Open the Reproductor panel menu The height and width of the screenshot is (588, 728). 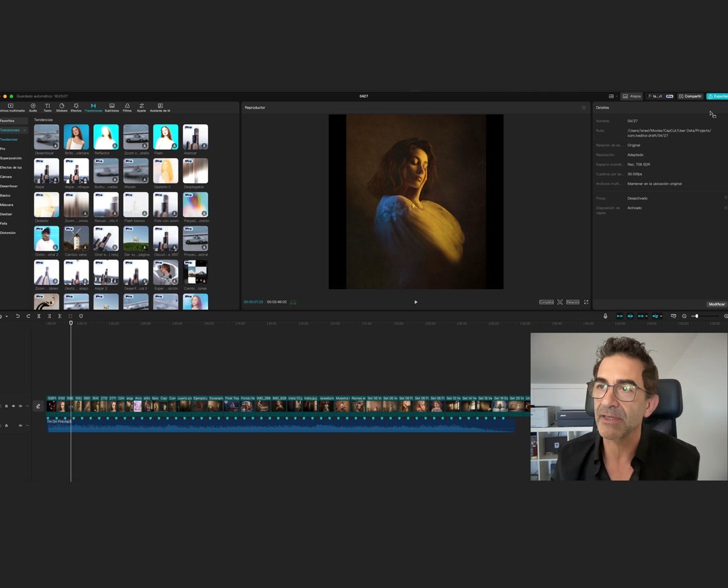(x=584, y=107)
